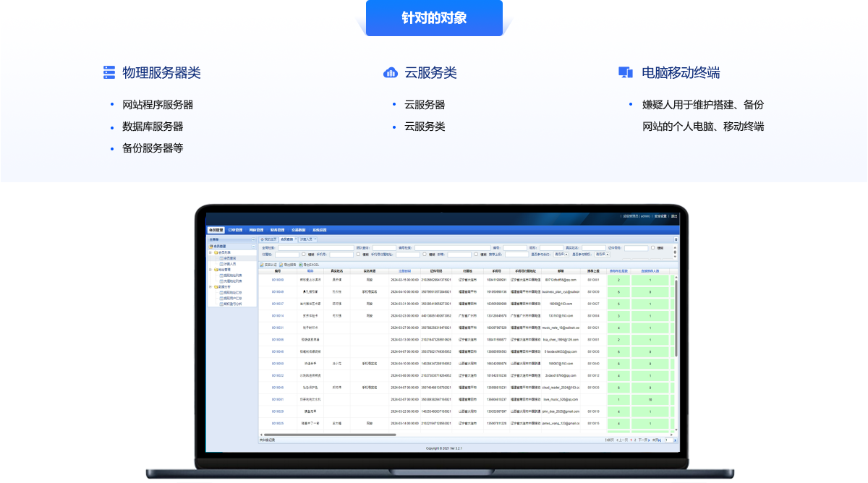Image resolution: width=868 pixels, height=483 pixels.
Task: Click the 物理服务器类 server icon
Action: pos(109,72)
